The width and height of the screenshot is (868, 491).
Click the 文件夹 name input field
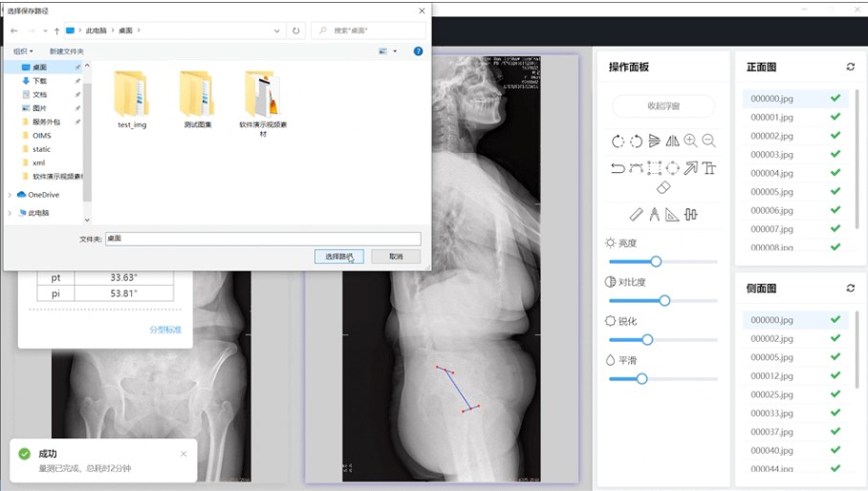point(263,238)
